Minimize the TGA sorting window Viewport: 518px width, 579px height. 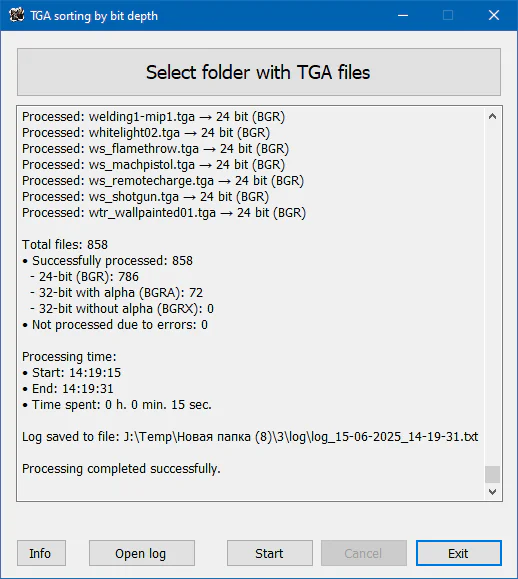[x=403, y=16]
